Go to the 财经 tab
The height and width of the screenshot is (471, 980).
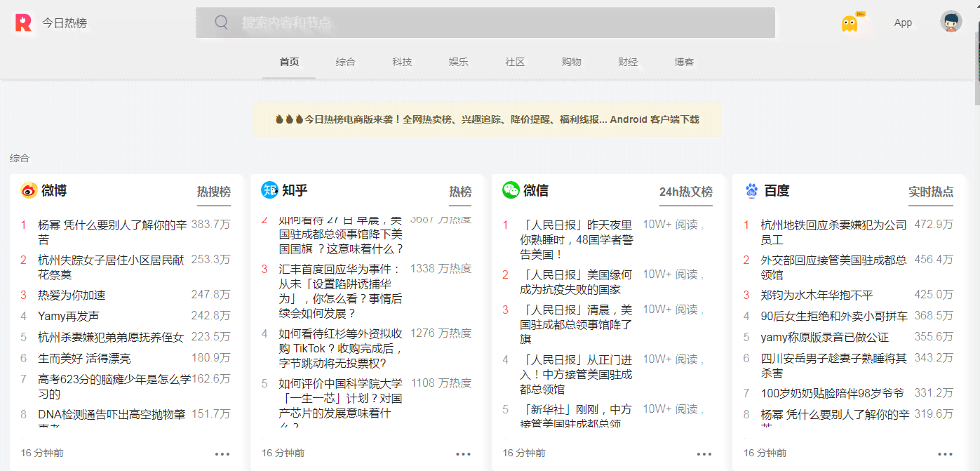pos(628,62)
